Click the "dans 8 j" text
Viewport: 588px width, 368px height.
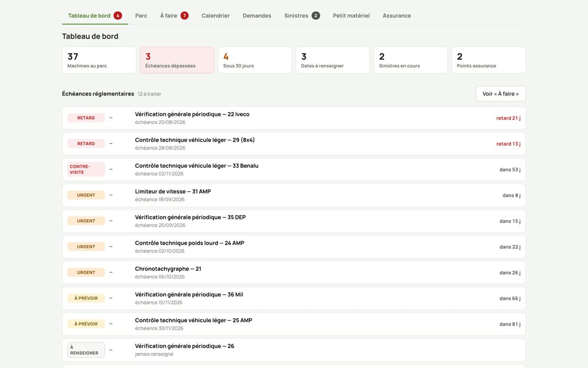[x=512, y=195]
